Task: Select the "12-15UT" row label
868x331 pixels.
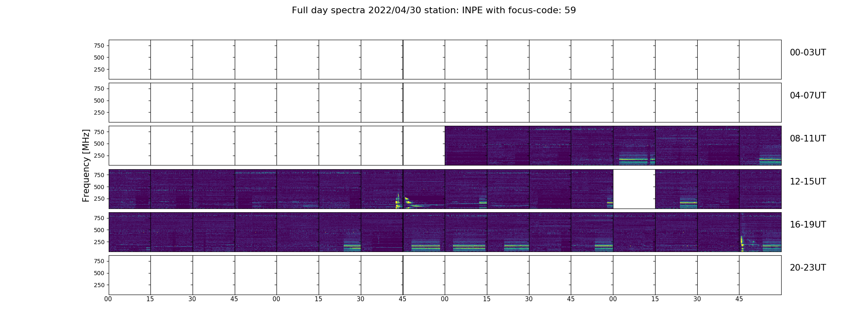Action: click(808, 182)
